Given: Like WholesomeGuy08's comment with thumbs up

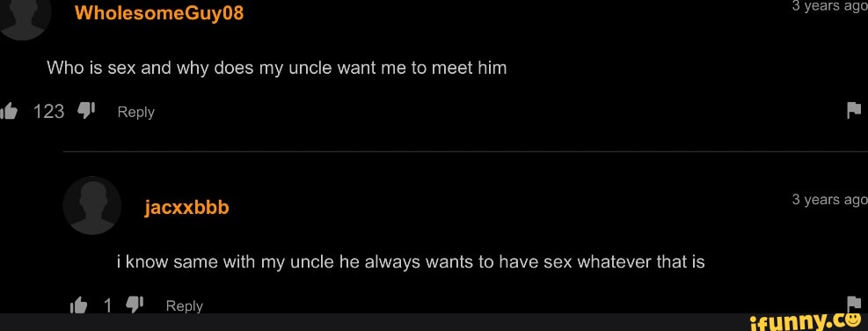Looking at the screenshot, I should pyautogui.click(x=8, y=113).
